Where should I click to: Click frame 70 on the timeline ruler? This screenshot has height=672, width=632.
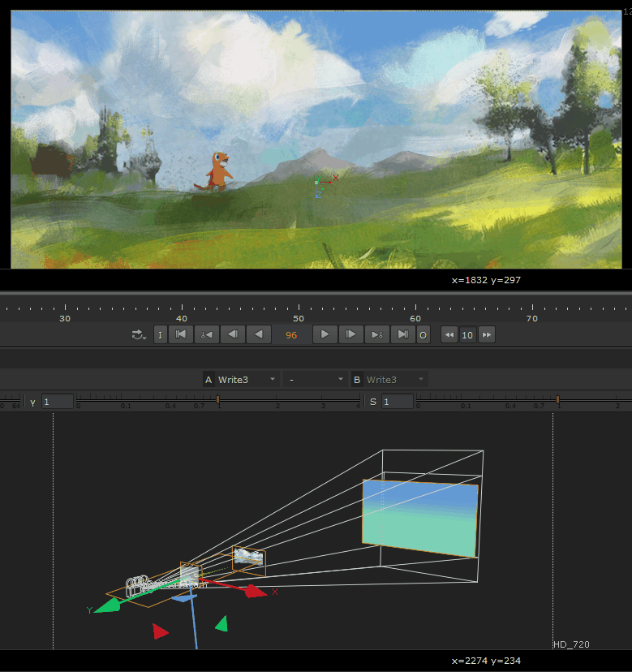pos(532,318)
